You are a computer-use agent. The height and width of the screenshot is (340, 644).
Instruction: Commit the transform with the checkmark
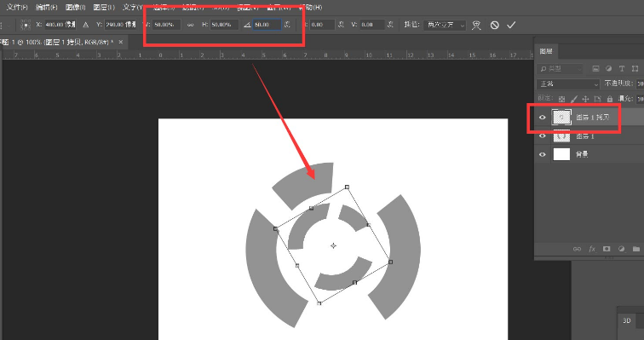pyautogui.click(x=511, y=25)
